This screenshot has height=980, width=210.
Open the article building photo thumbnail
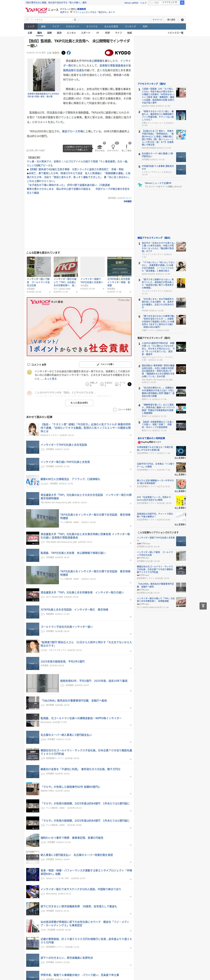tap(44, 75)
